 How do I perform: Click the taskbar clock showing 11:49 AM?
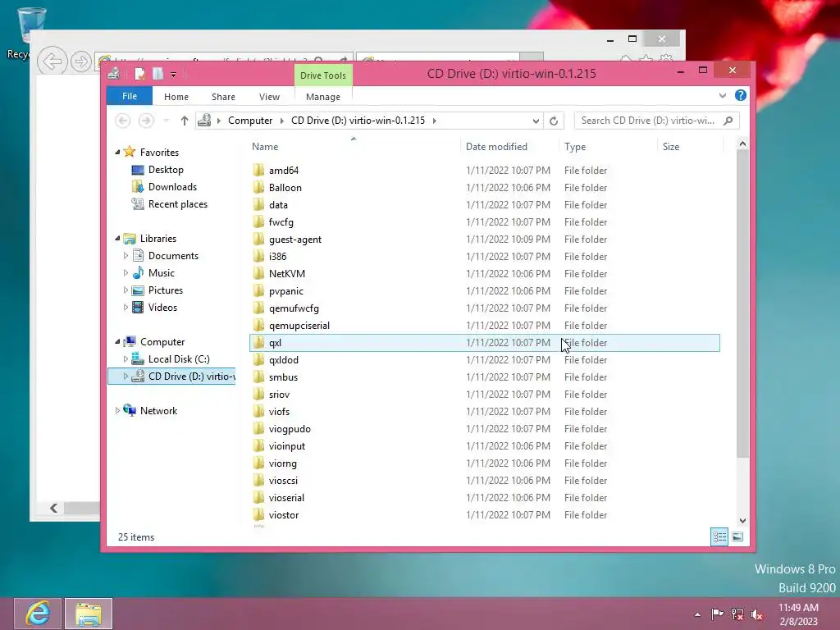798,614
